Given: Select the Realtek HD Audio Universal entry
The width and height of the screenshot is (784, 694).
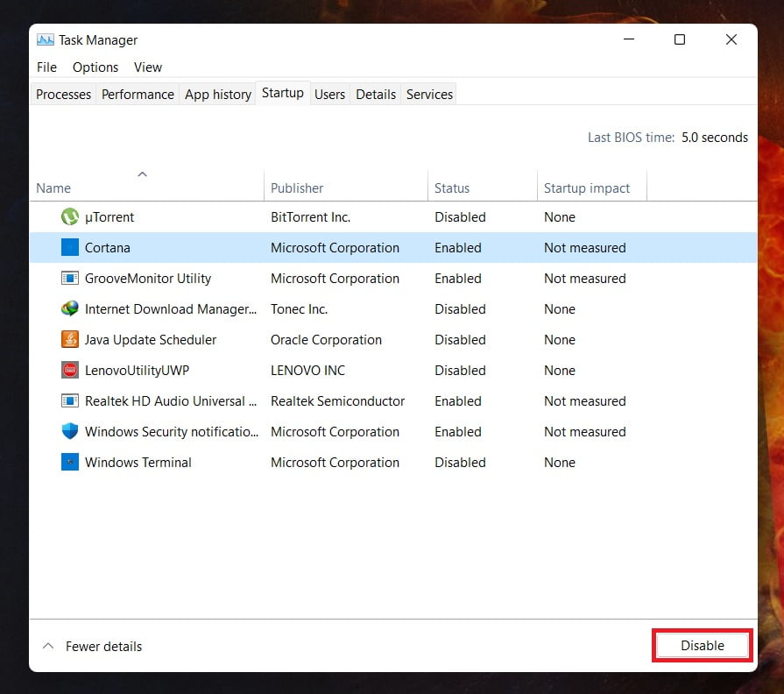Looking at the screenshot, I should (x=171, y=401).
